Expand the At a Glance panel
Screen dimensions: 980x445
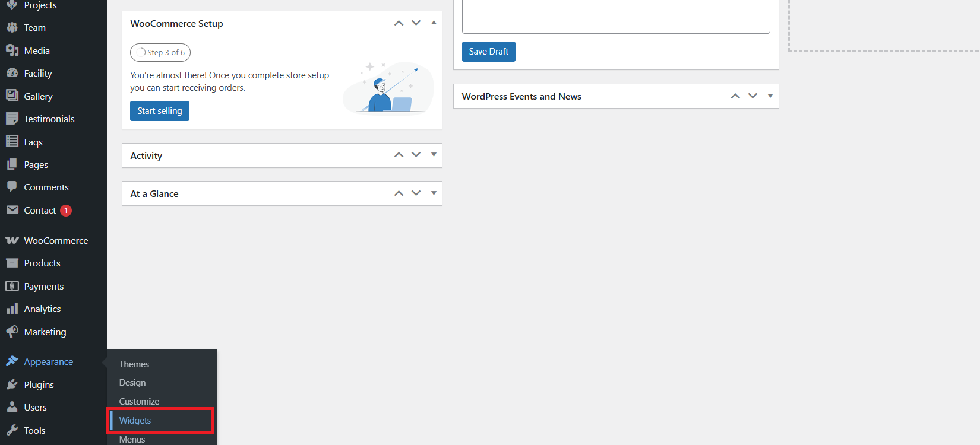coord(434,193)
